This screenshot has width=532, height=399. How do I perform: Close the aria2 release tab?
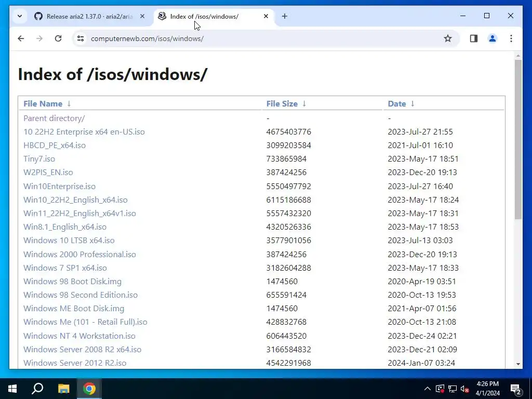pyautogui.click(x=142, y=16)
